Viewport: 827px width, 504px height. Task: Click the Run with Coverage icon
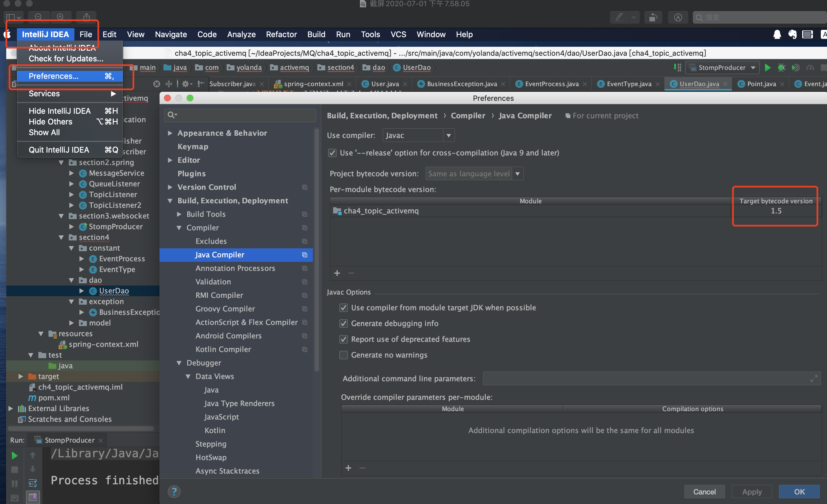[796, 68]
